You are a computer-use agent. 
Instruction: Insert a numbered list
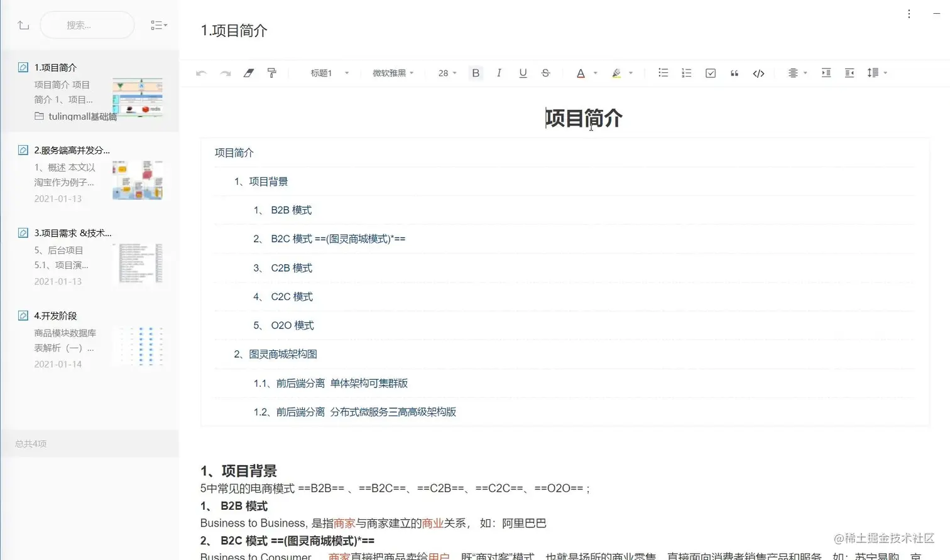click(x=687, y=73)
